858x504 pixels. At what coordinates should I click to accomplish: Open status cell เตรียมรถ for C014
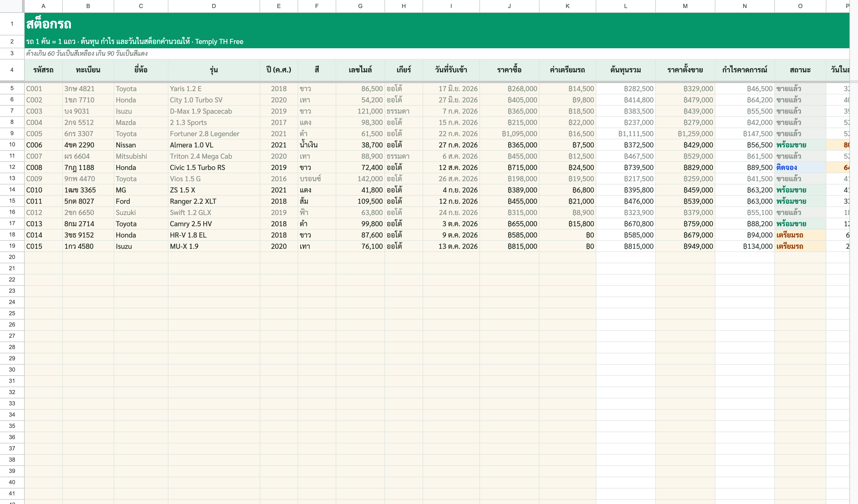(800, 235)
